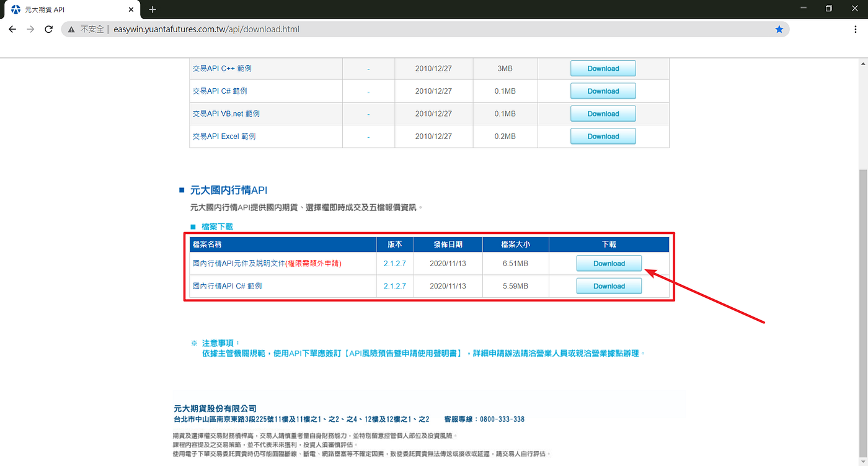Click version 2.1.2.7 in the 國內行情API C# 範例 row

(x=395, y=286)
